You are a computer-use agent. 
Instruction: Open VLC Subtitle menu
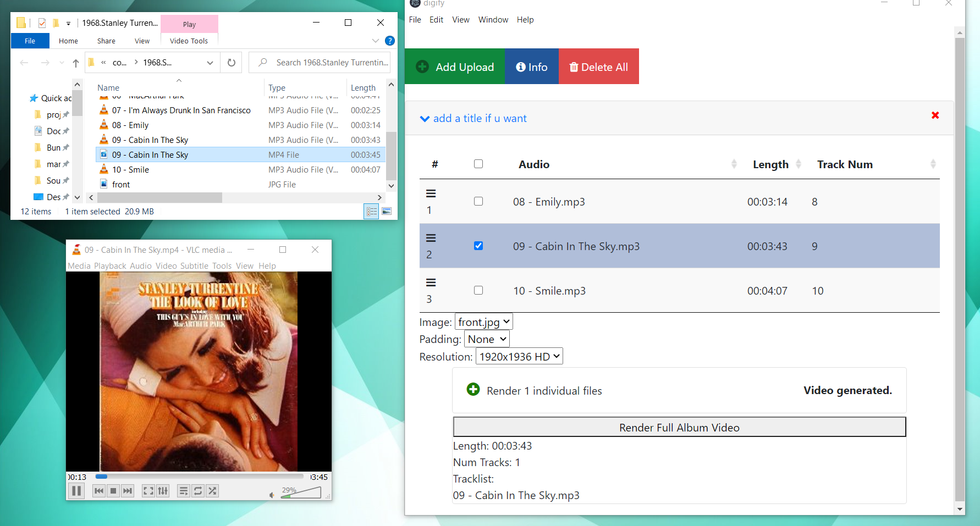tap(194, 265)
